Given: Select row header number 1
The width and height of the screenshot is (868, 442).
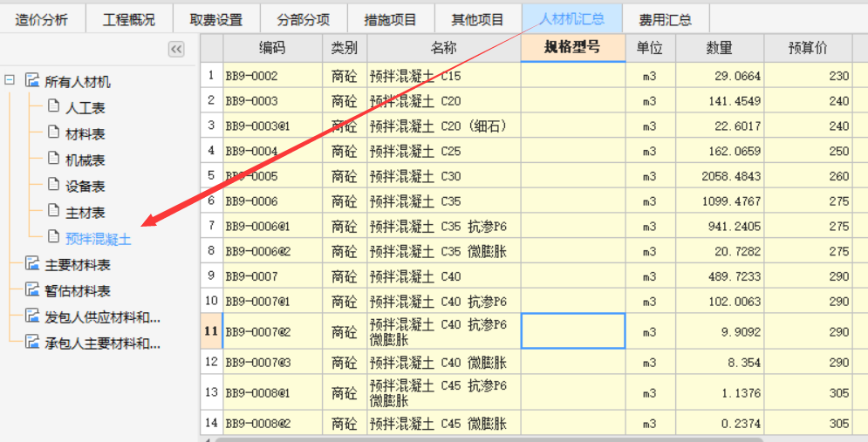Looking at the screenshot, I should [211, 75].
